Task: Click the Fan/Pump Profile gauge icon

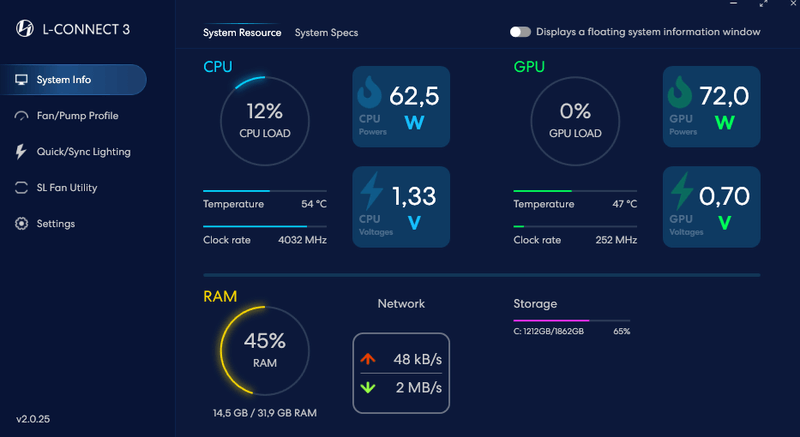Action: (x=21, y=116)
